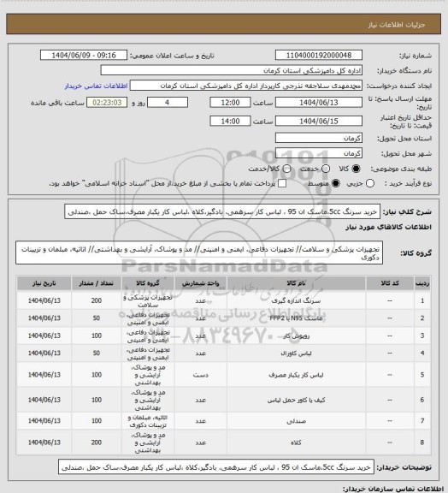The width and height of the screenshot is (448, 493).
Task: Click the توضیحات خریدار text box
Action: tap(216, 467)
